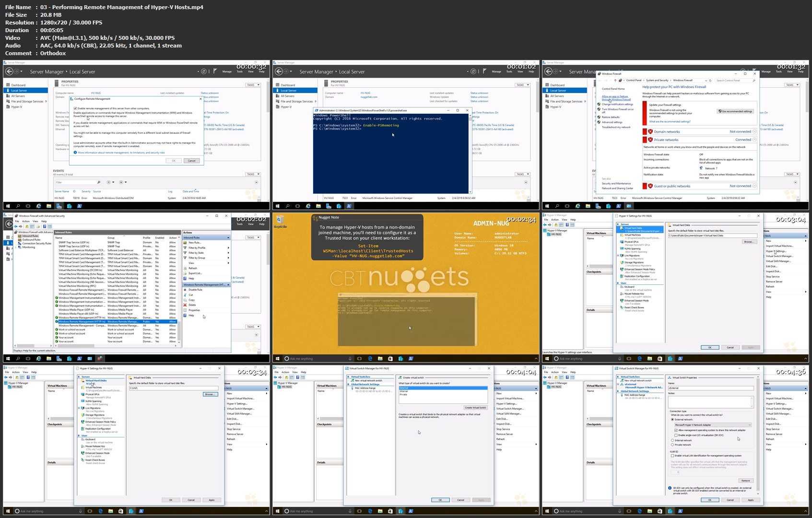Screen dimensions: 812x518
Task: Click Server Manager back arrow in 00:00:32 frame
Action: pyautogui.click(x=9, y=71)
